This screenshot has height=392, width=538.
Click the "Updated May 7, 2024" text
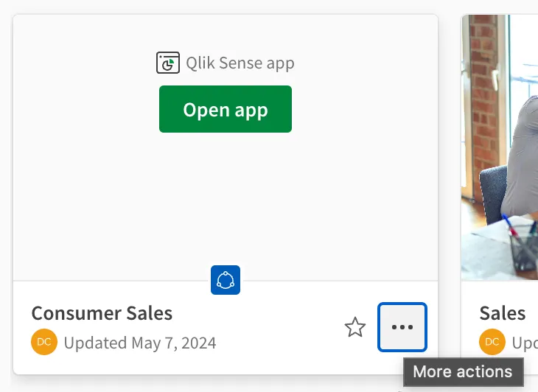pyautogui.click(x=140, y=343)
